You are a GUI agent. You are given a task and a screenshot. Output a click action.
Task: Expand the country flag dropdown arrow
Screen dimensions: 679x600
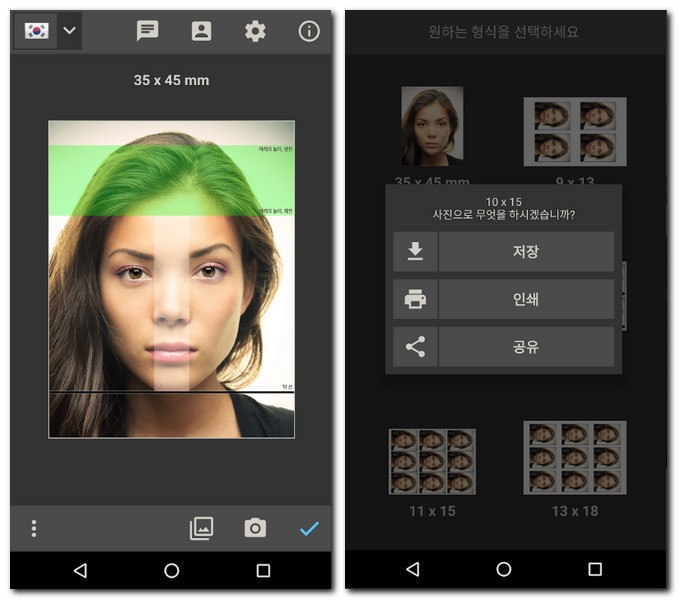[69, 31]
